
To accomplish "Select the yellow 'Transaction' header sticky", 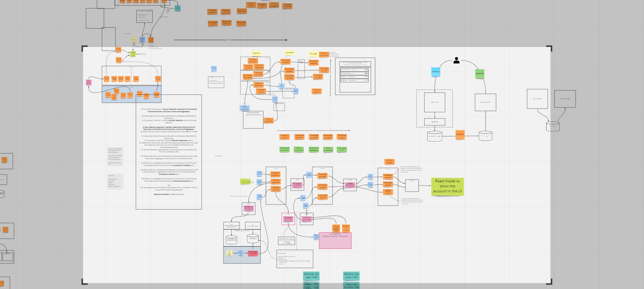I will pos(289,53).
